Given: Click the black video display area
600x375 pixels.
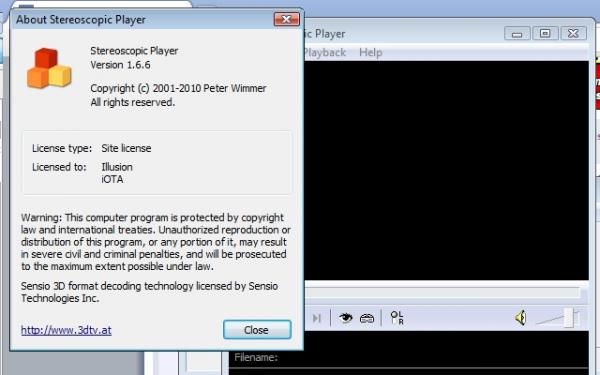Looking at the screenshot, I should click(x=447, y=170).
